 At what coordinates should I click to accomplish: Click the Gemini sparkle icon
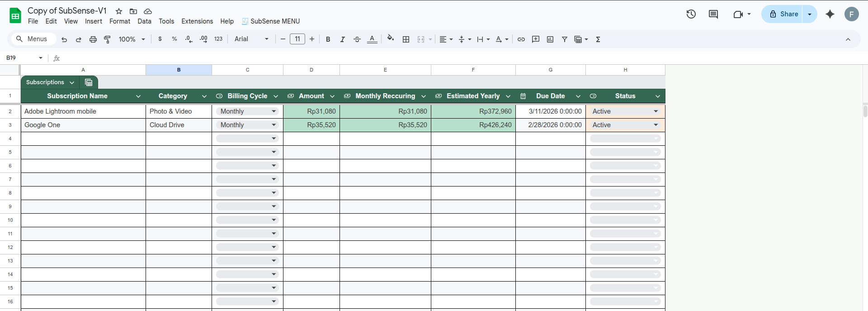(x=830, y=14)
